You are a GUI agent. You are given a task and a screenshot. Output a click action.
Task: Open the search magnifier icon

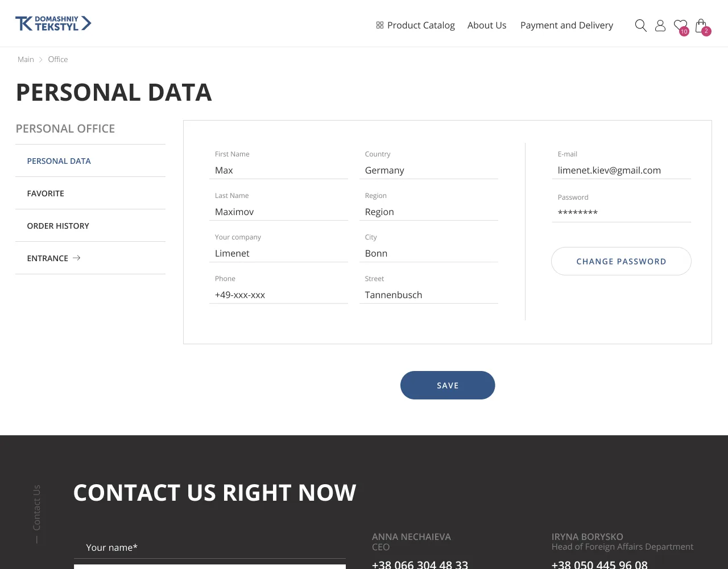tap(640, 25)
